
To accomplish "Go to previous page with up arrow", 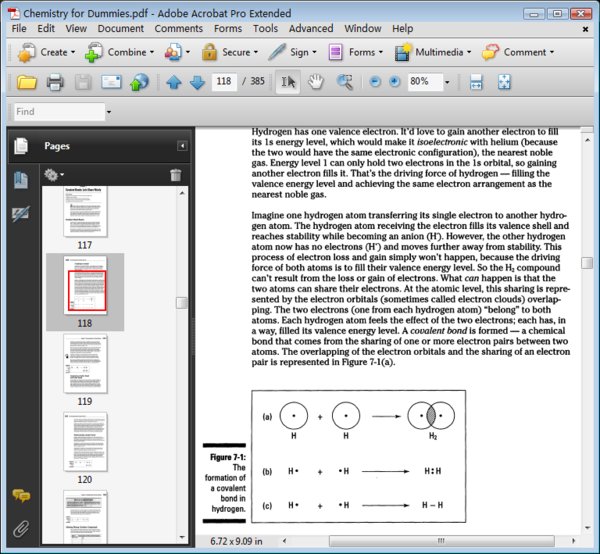I will tap(174, 82).
